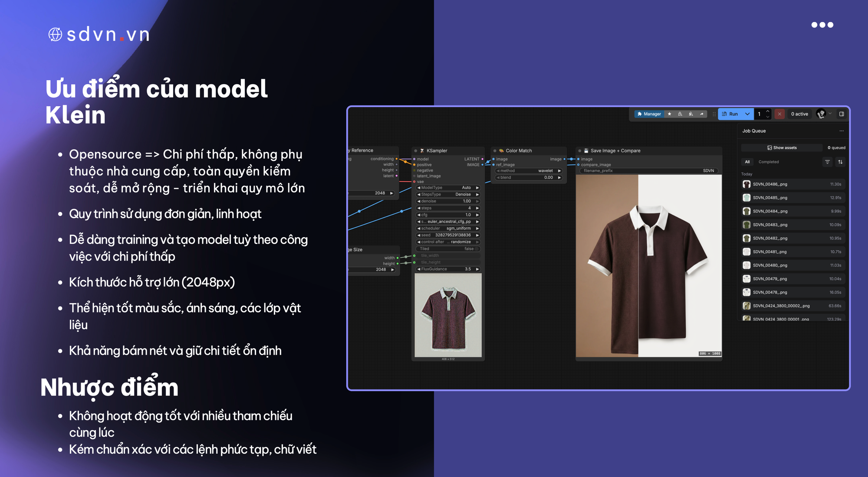This screenshot has width=868, height=477.
Task: Click the sort order icon in Job Queue
Action: coord(840,162)
